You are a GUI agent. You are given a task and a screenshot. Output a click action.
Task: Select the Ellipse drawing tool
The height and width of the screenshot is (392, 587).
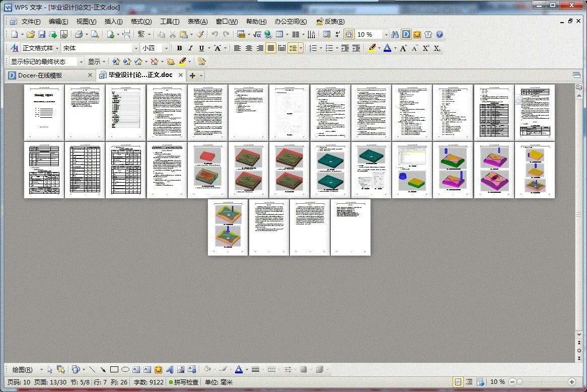125,369
